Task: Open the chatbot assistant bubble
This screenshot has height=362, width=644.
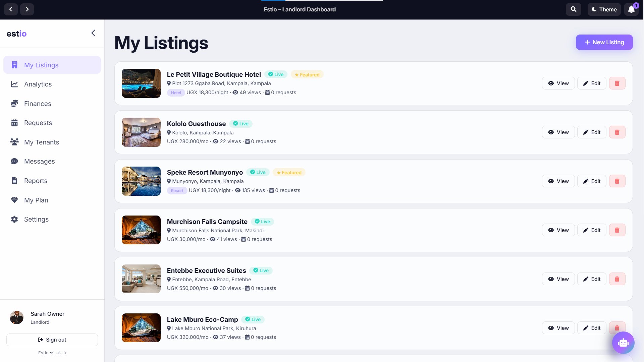Action: [623, 343]
